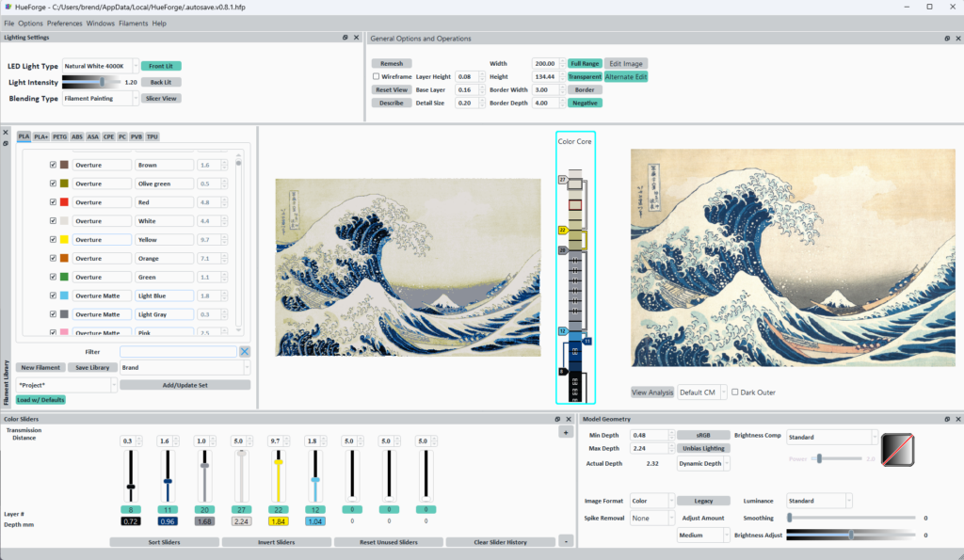This screenshot has width=964, height=560.
Task: Click the Edit Image button
Action: tap(626, 63)
